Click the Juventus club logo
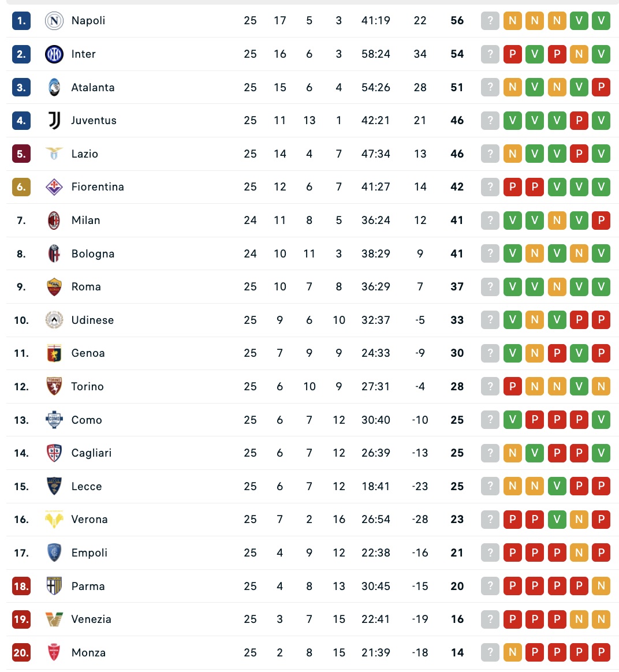Viewport: 619px width, 672px height. (x=54, y=121)
